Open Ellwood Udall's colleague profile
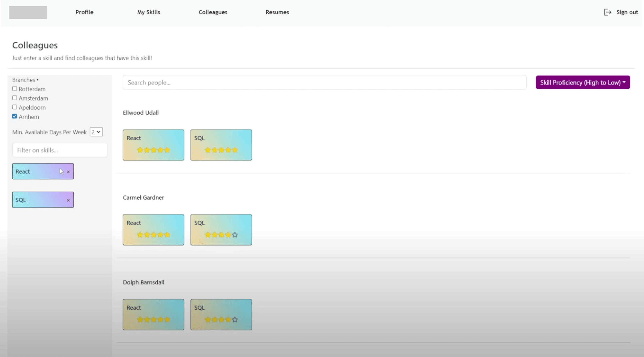This screenshot has height=357, width=644. click(x=141, y=113)
